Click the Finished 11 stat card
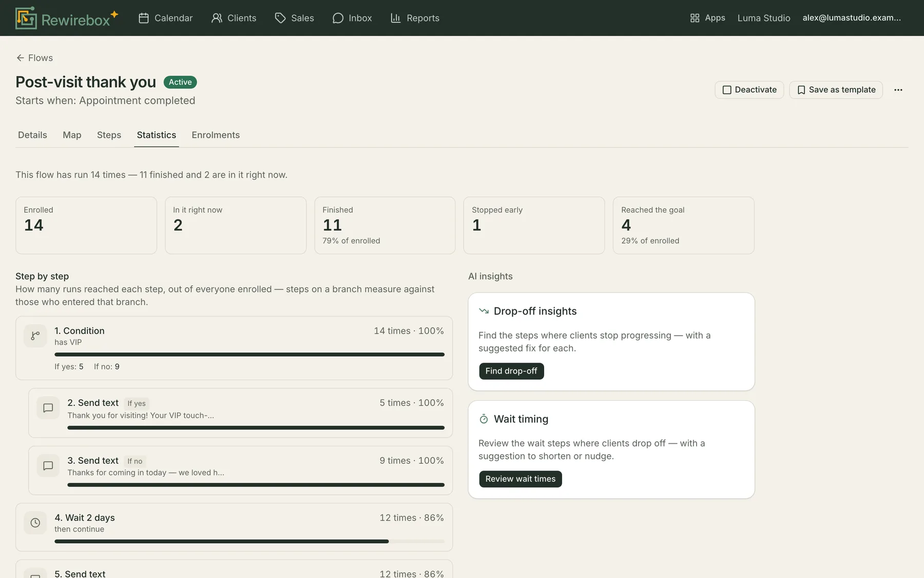This screenshot has height=578, width=924. (385, 226)
